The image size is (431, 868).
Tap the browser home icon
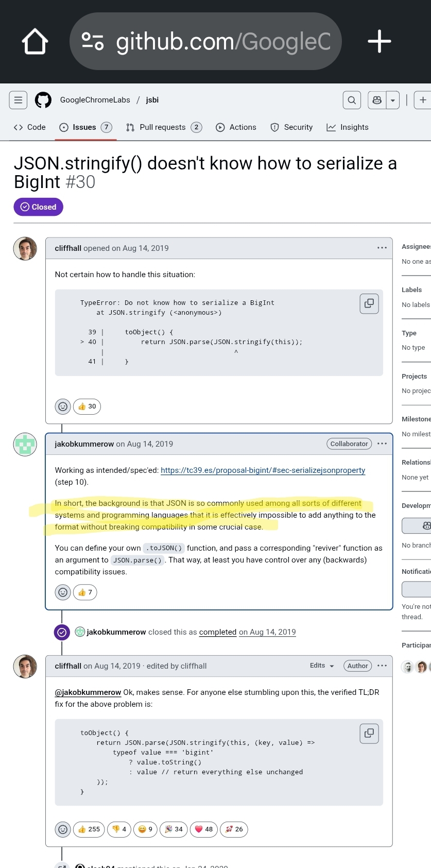point(35,41)
